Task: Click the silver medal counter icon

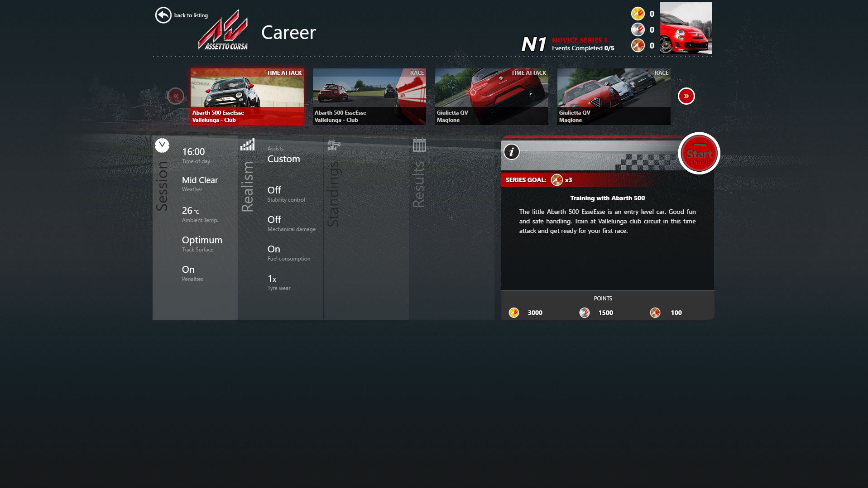Action: click(x=638, y=29)
